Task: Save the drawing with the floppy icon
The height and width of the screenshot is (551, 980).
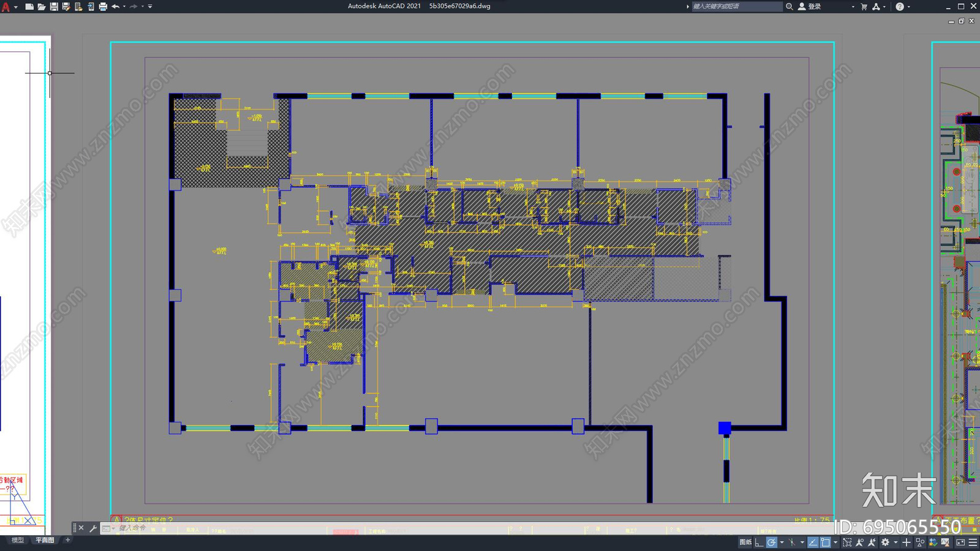Action: click(53, 6)
